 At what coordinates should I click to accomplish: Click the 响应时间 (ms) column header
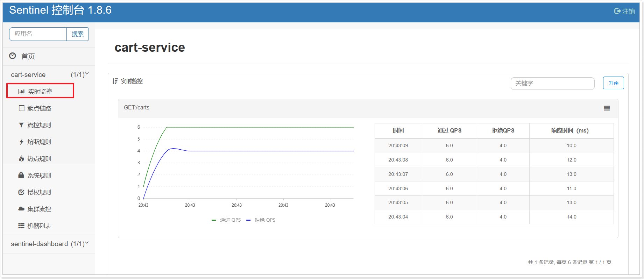click(x=571, y=130)
